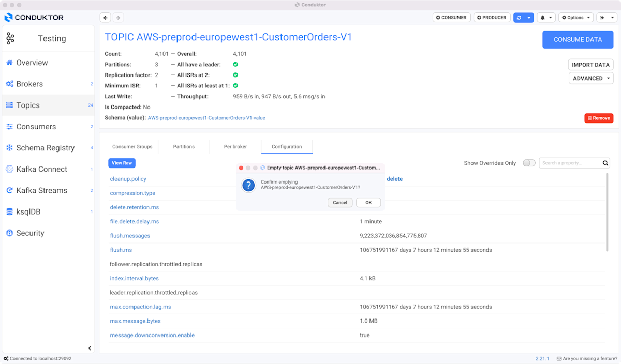Click the throughput value text
Screen dimensions: 621x364
[x=279, y=96]
